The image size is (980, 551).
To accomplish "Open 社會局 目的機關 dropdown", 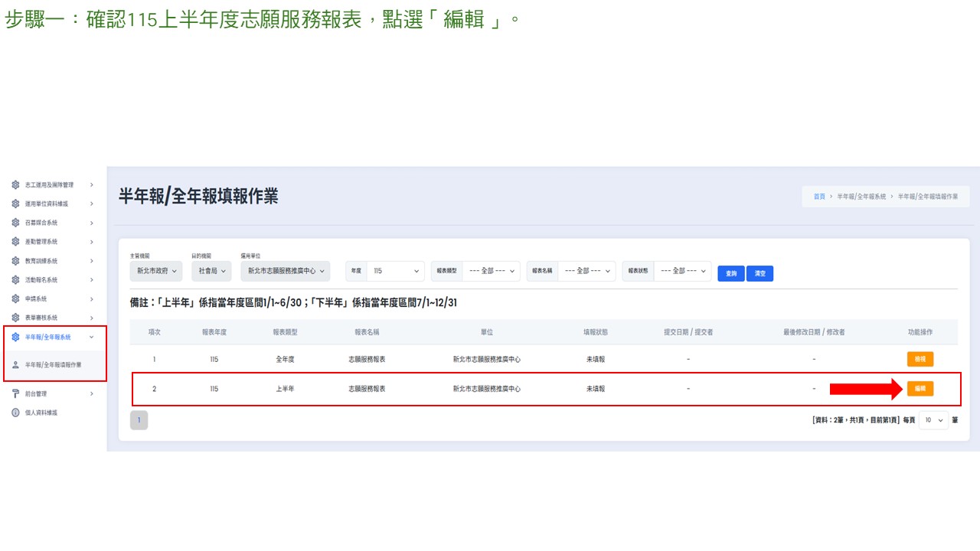I will coord(211,271).
